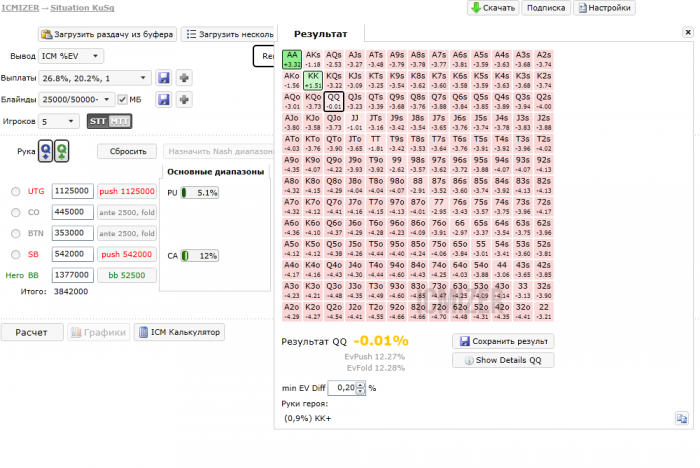Edit the BTN stack field 353000

[x=72, y=233]
